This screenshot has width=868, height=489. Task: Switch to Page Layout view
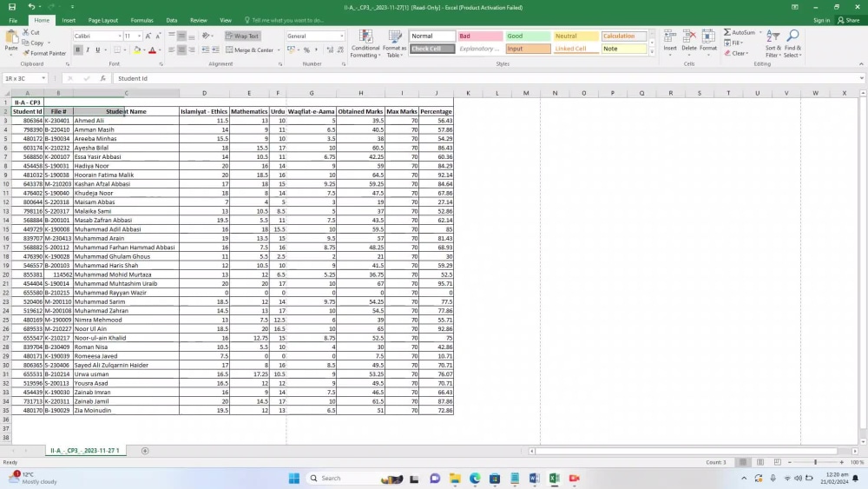[x=760, y=462]
